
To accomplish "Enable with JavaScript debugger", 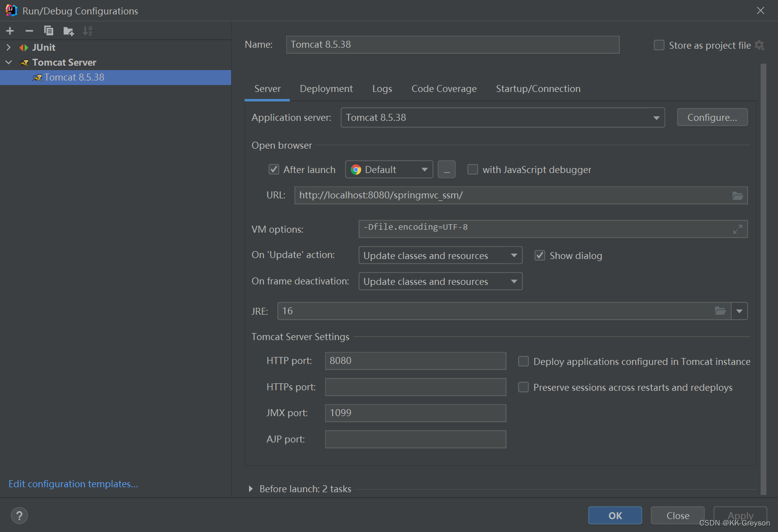I will (x=473, y=170).
